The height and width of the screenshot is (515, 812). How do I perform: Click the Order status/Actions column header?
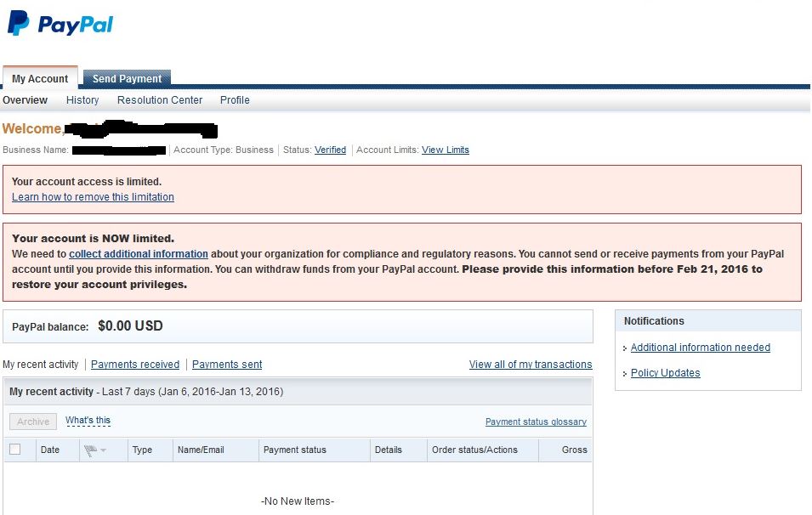coord(474,450)
